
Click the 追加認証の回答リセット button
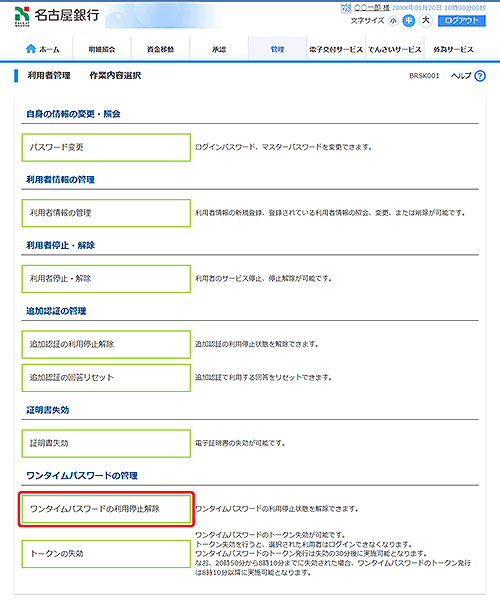[x=106, y=378]
